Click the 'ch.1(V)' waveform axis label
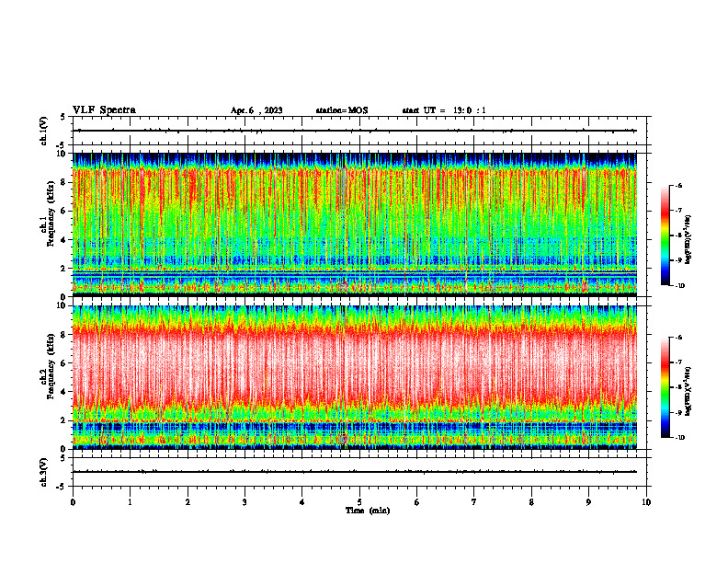728x563 pixels. (x=43, y=131)
